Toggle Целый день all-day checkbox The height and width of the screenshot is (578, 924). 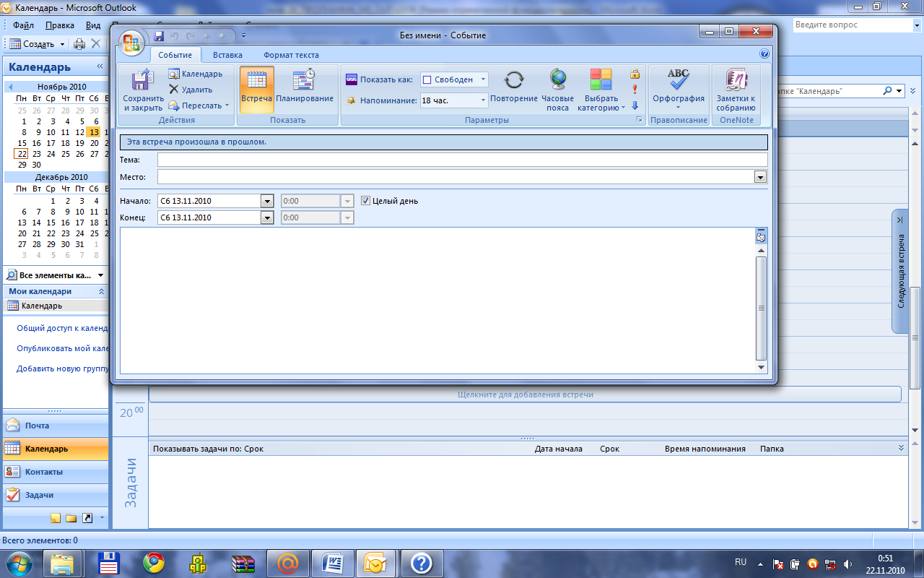(x=365, y=201)
